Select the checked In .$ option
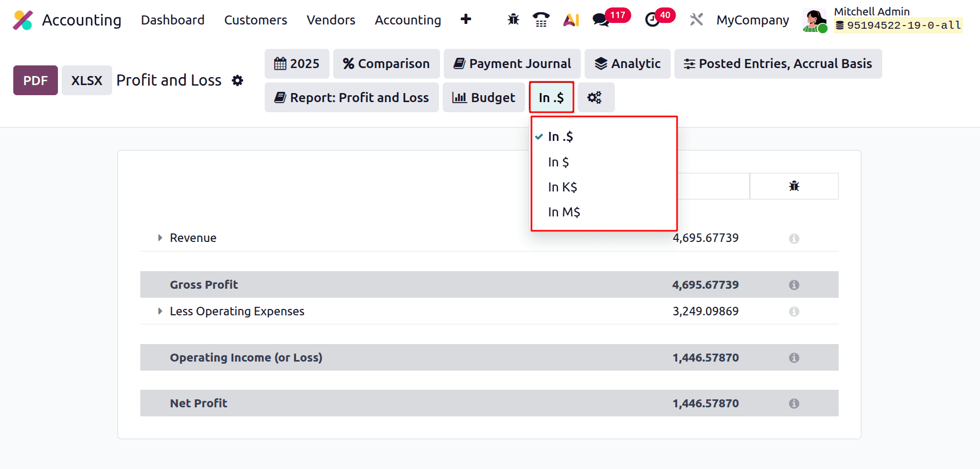The image size is (980, 469). click(x=604, y=137)
